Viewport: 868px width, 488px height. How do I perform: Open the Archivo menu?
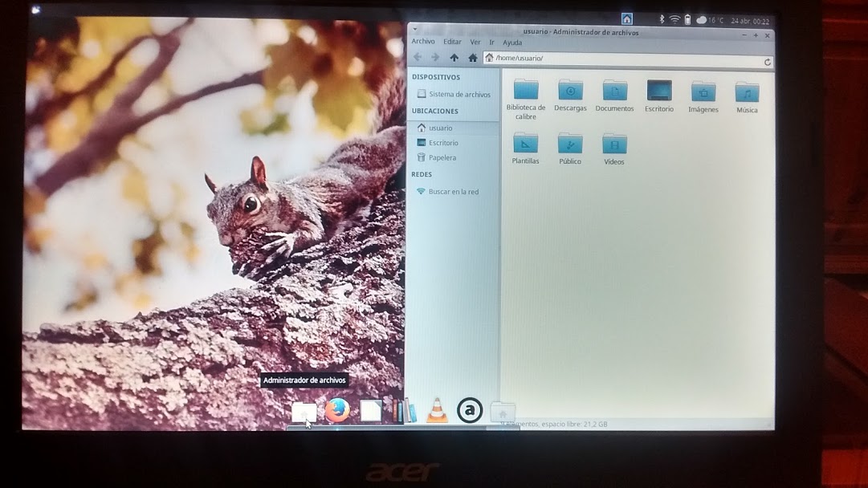tap(423, 42)
